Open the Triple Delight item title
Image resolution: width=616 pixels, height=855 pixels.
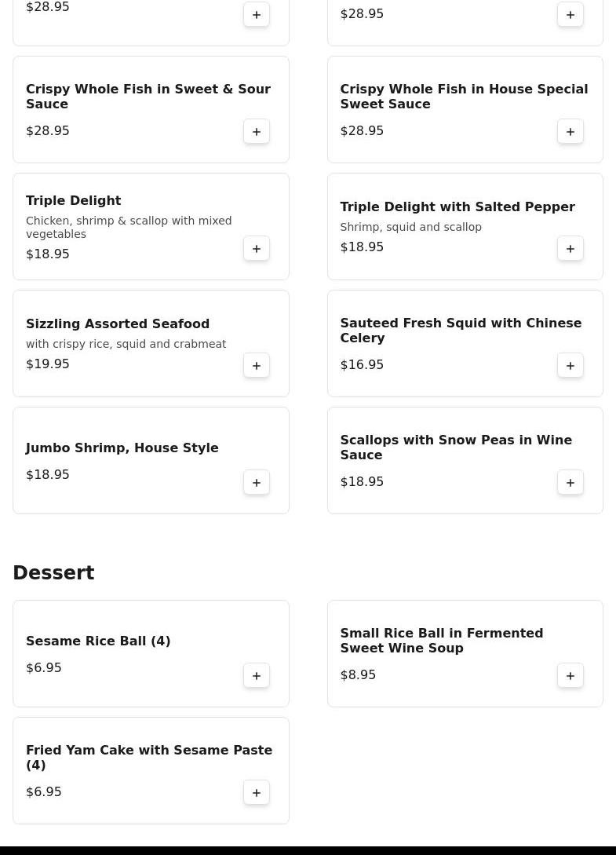[73, 201]
